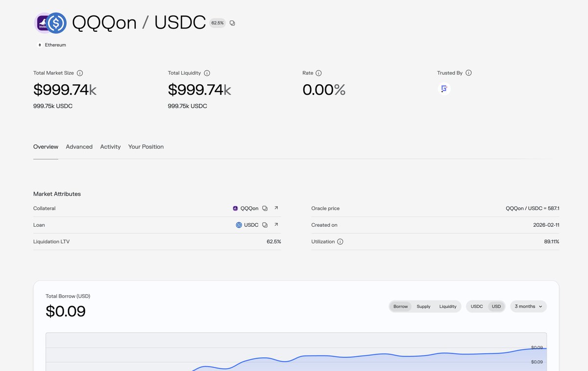Screen dimensions: 588x371
Task: Open the Activity tab
Action: pos(110,147)
